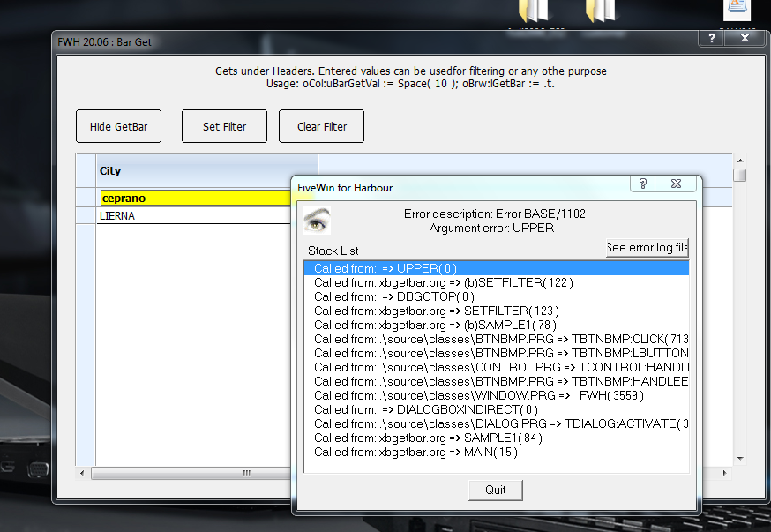Click Quit in the error dialog
This screenshot has width=771, height=532.
pyautogui.click(x=495, y=490)
